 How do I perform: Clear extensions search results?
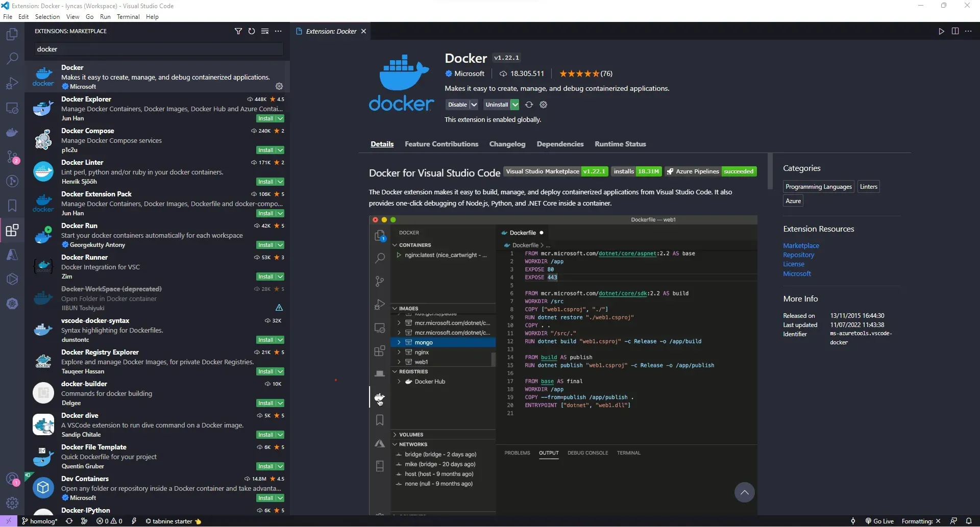(265, 31)
